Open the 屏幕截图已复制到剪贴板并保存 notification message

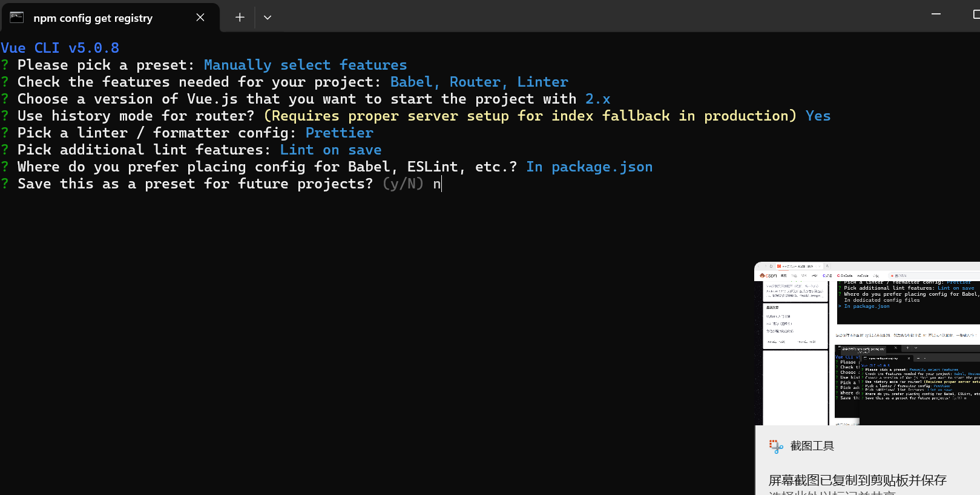[857, 480]
